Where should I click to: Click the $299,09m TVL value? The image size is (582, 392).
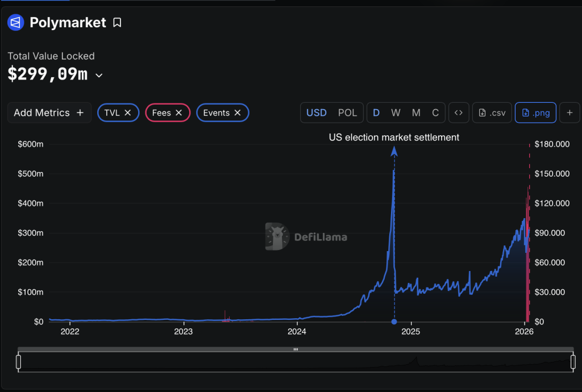click(x=48, y=74)
